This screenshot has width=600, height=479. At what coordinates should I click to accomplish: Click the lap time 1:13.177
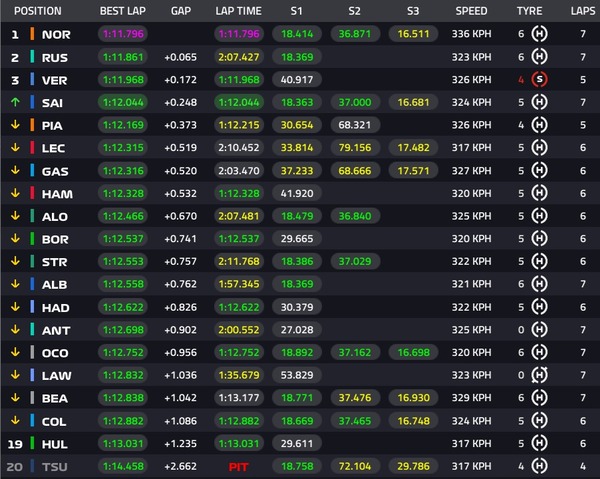238,398
